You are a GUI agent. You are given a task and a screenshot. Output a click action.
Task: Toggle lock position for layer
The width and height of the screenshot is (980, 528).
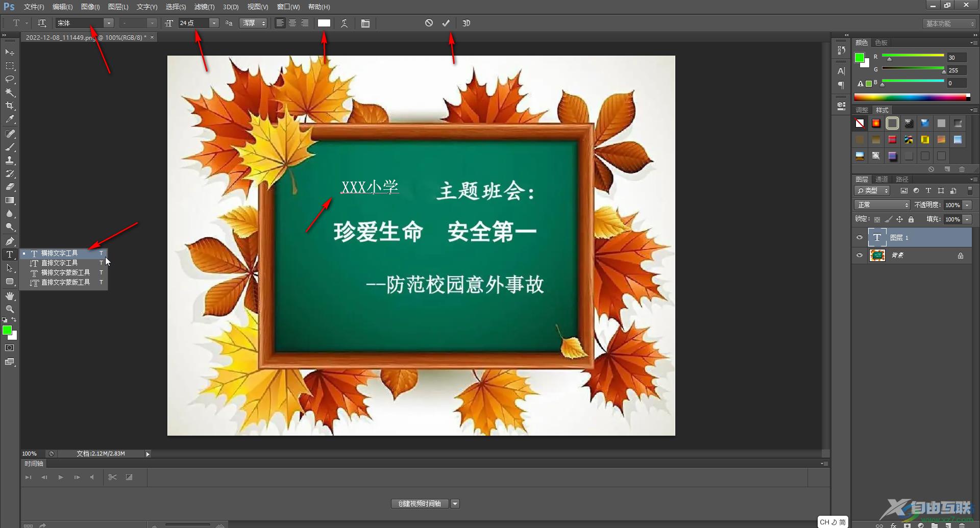point(900,219)
